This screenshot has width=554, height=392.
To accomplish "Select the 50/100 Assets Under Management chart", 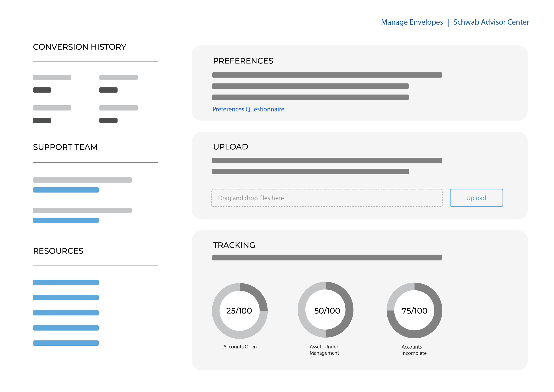I will click(x=325, y=310).
